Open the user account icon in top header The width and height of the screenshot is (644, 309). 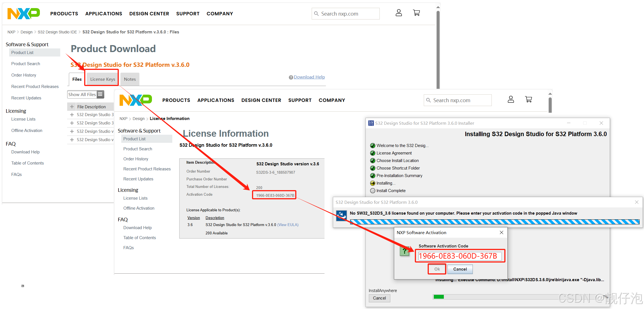click(399, 13)
